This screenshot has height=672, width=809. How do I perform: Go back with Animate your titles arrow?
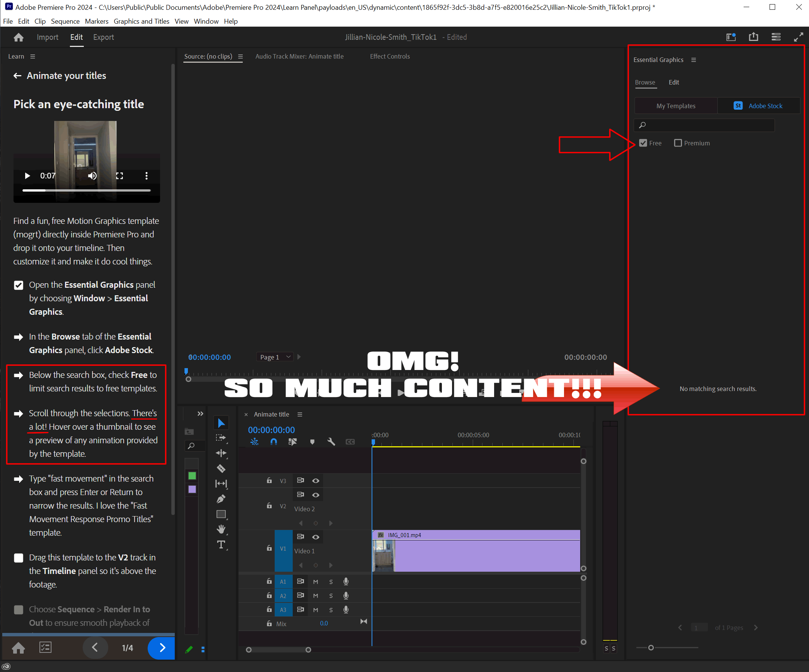(17, 76)
